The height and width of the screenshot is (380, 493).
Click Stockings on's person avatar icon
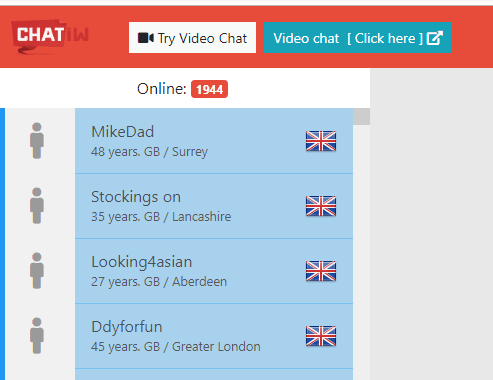37,206
